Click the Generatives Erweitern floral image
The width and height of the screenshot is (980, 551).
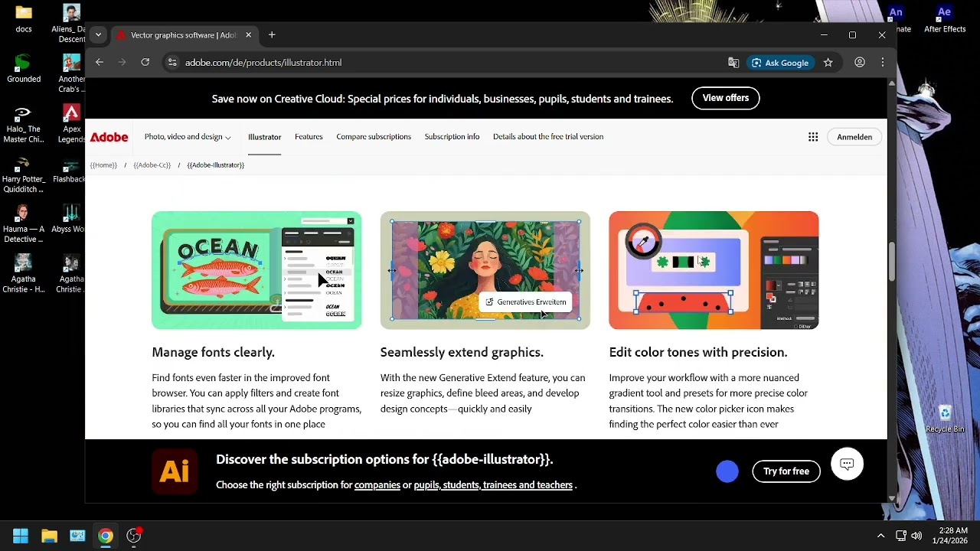[485, 270]
